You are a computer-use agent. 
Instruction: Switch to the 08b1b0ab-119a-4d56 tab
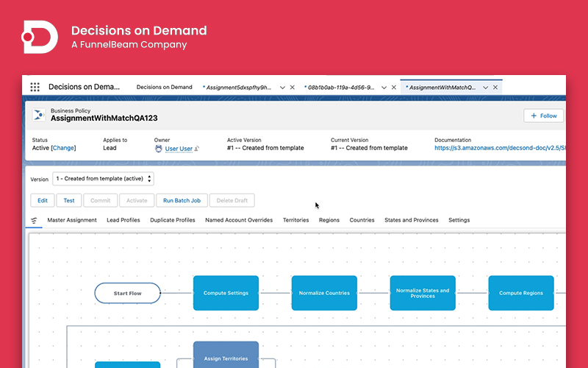tap(340, 88)
